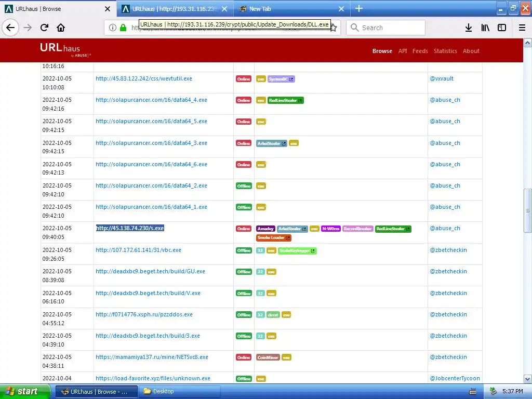Open the SystemBC malware tag

[x=281, y=79]
